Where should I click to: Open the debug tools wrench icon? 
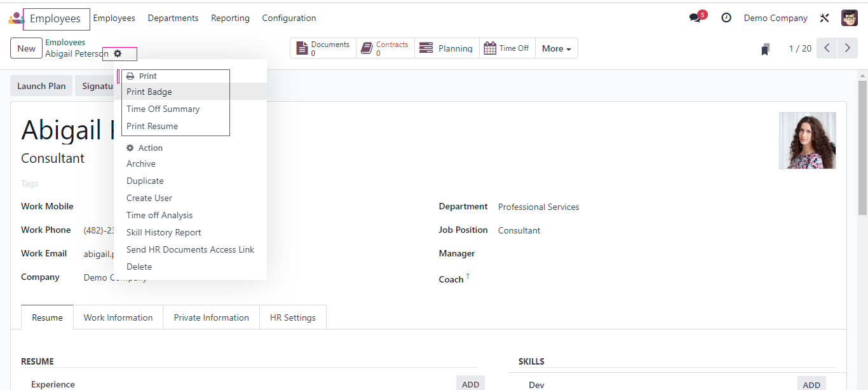(x=825, y=18)
